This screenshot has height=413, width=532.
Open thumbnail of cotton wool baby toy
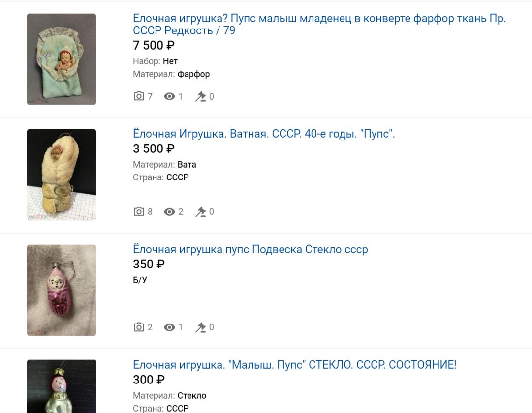(62, 175)
